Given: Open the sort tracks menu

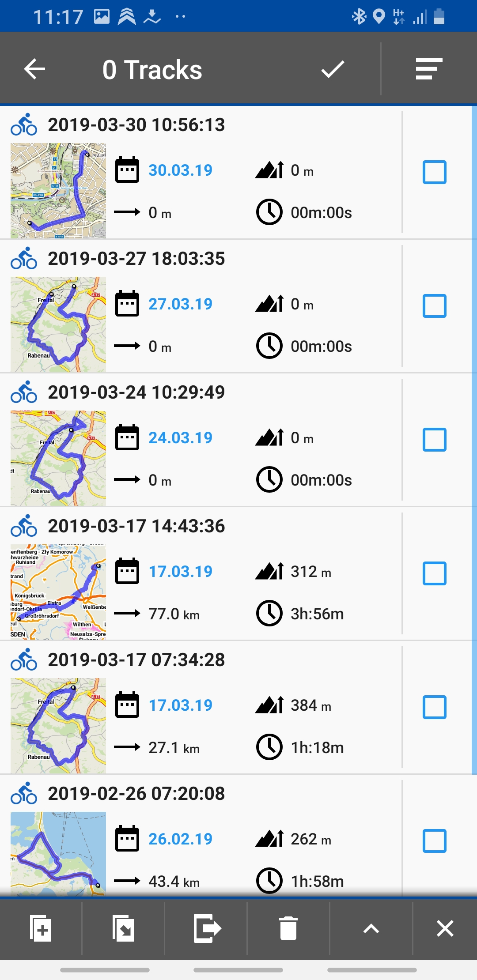Looking at the screenshot, I should click(429, 69).
